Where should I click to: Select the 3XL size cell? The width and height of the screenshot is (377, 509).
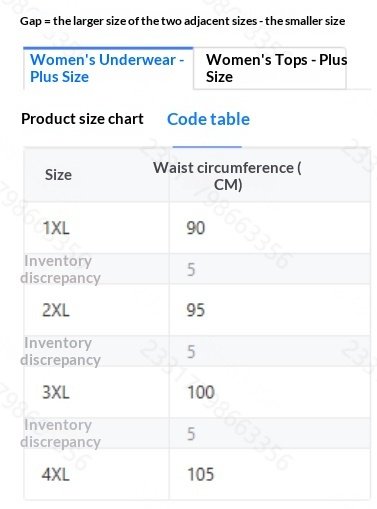pyautogui.click(x=96, y=392)
